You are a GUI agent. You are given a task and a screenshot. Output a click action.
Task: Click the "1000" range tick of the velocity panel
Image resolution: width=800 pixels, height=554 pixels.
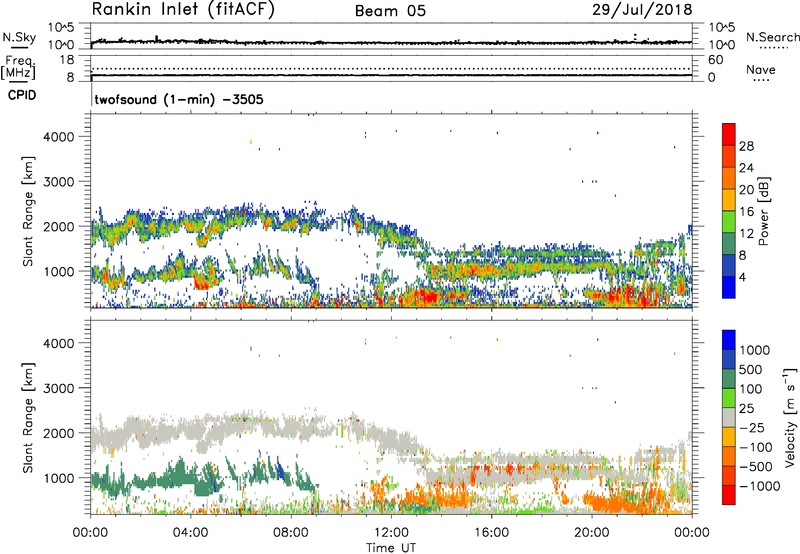(x=59, y=478)
